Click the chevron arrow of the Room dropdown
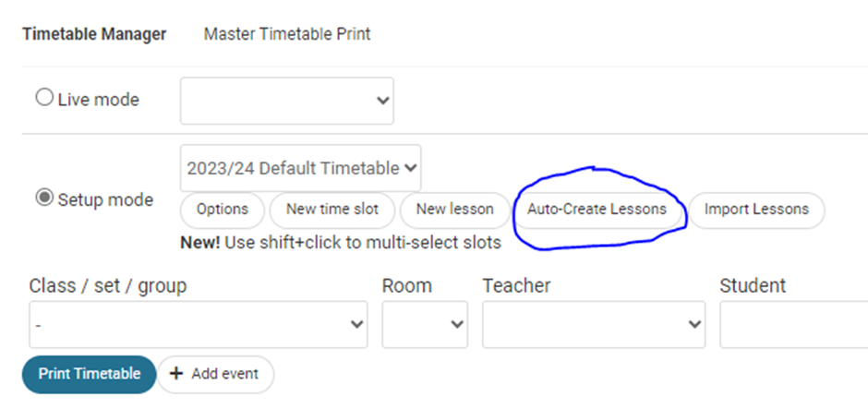Image resolution: width=868 pixels, height=409 pixels. 457,325
